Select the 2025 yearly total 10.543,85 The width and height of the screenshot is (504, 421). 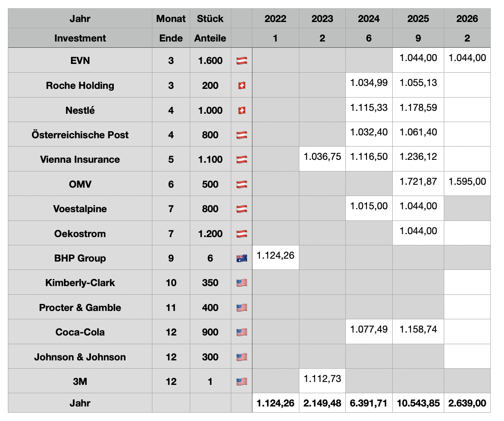418,403
